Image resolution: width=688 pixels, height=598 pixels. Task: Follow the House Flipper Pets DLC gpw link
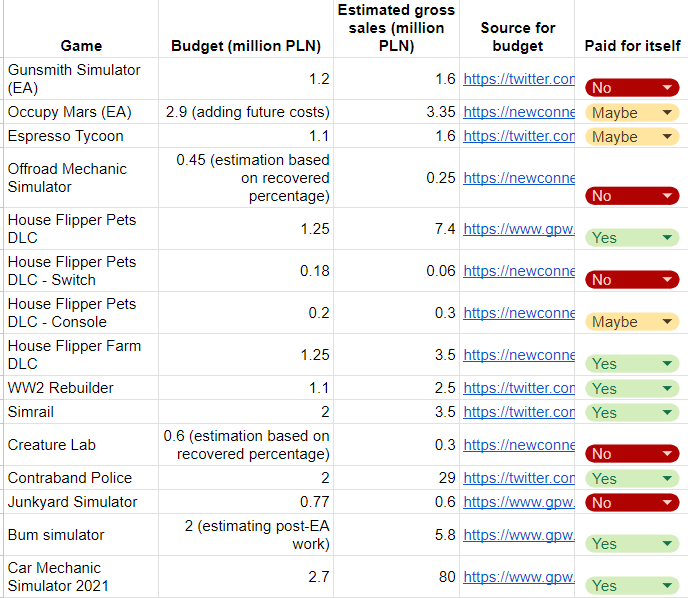[x=519, y=229]
